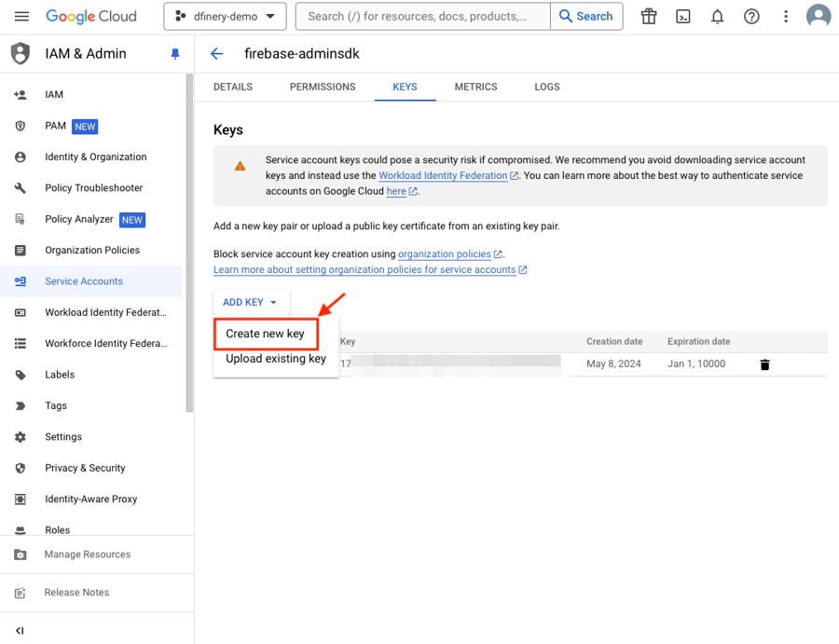
Task: Open your account avatar menu
Action: click(x=818, y=16)
